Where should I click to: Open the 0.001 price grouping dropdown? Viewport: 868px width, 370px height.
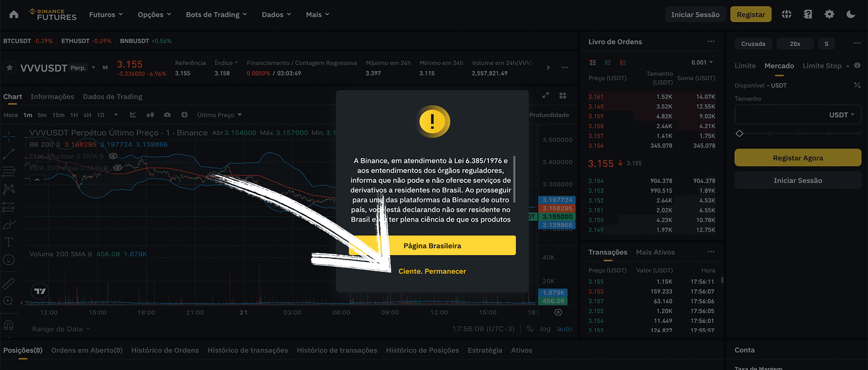coord(702,63)
